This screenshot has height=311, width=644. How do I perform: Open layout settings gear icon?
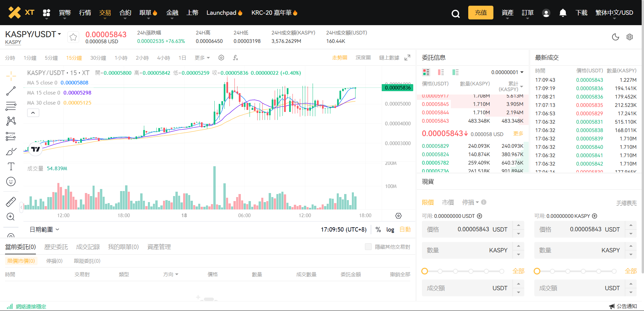(x=630, y=37)
